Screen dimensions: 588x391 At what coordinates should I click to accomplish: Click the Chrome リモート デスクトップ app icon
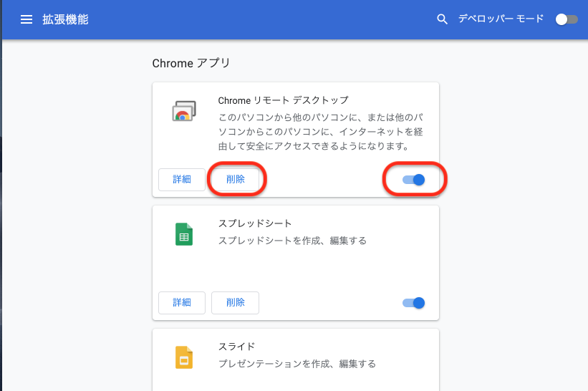(x=184, y=111)
